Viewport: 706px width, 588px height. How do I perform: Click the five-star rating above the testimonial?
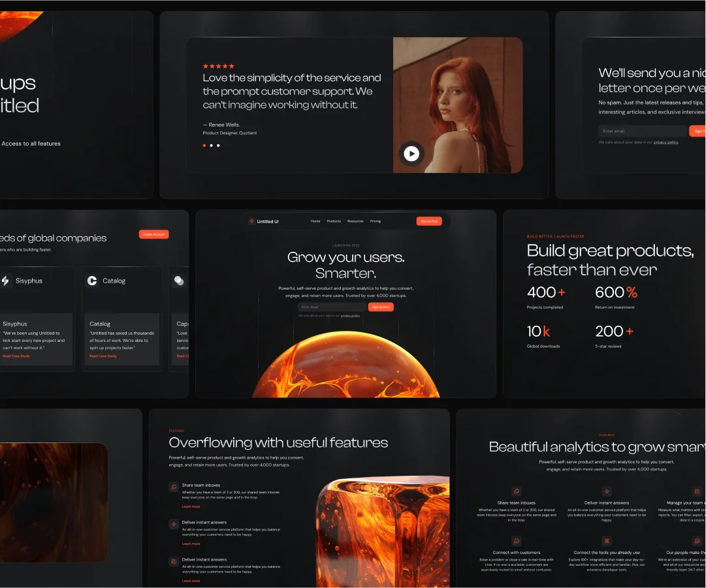[218, 66]
